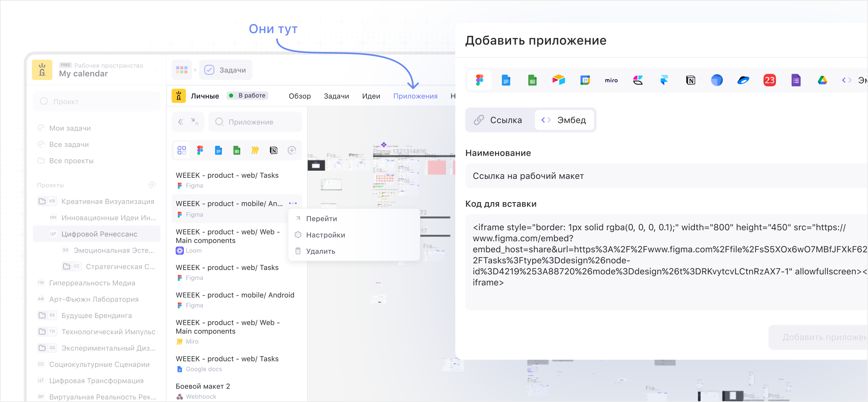The width and height of the screenshot is (868, 402).
Task: Select Google Drive in the add-application icon row
Action: [x=822, y=80]
